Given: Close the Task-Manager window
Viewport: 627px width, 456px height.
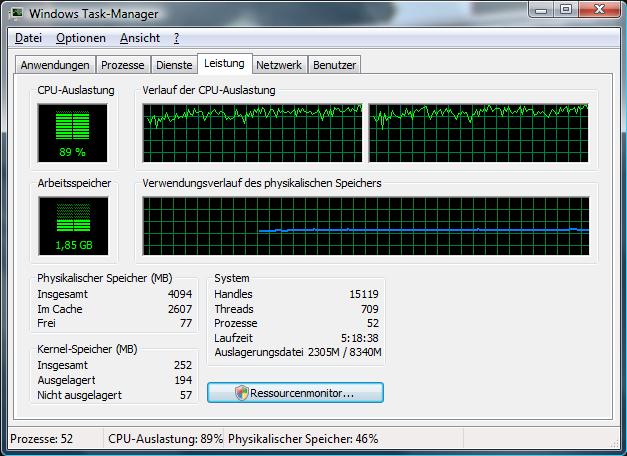Looking at the screenshot, I should 599,10.
